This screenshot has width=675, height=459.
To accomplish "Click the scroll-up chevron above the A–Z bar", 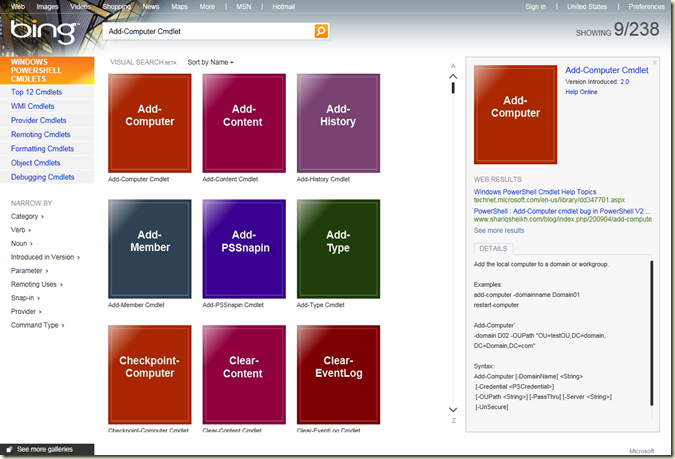I will click(x=453, y=77).
